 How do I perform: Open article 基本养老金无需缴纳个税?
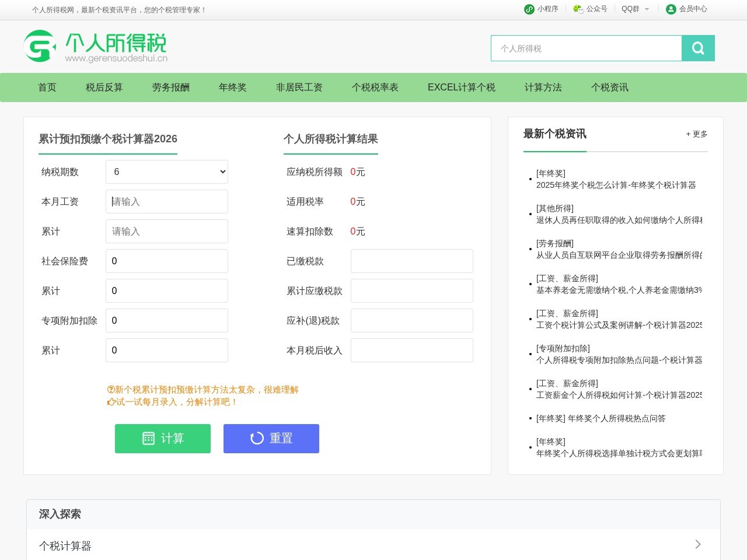pos(619,290)
